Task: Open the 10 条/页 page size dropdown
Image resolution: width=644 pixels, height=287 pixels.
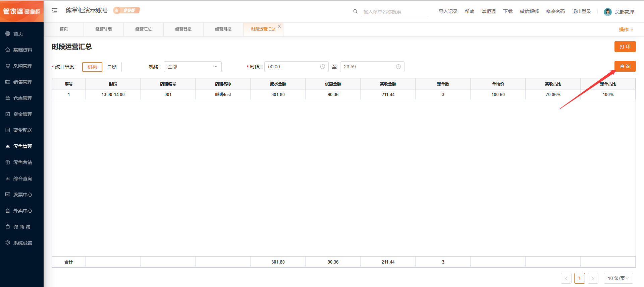Action: pos(618,278)
